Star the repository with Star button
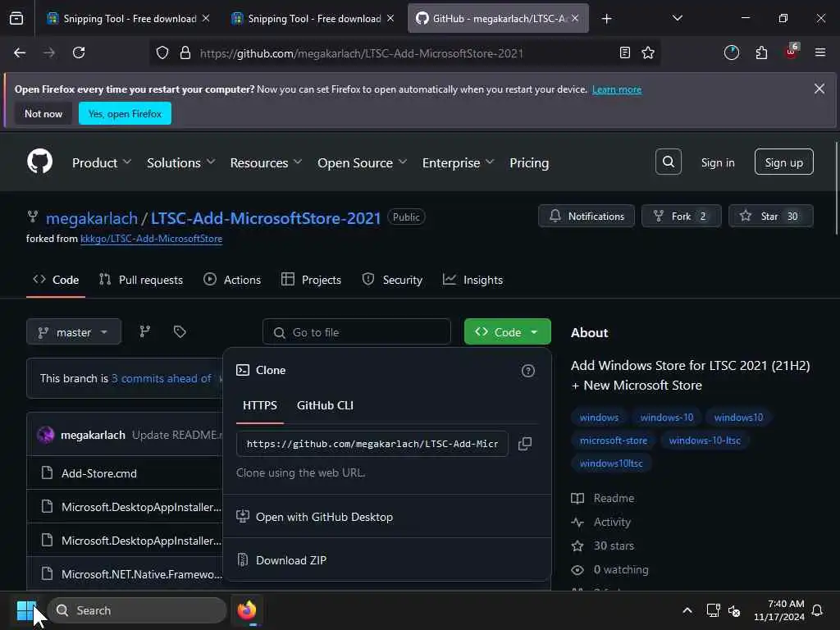This screenshot has width=840, height=630. [771, 216]
